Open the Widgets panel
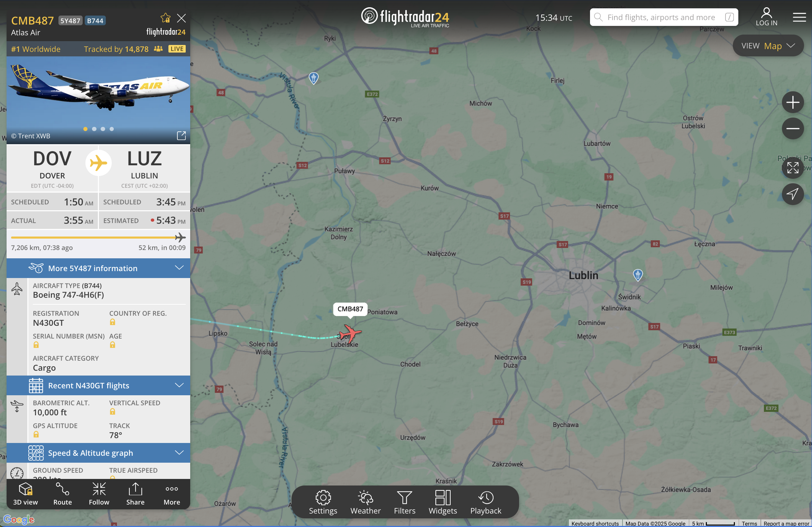812x527 pixels. 443,502
